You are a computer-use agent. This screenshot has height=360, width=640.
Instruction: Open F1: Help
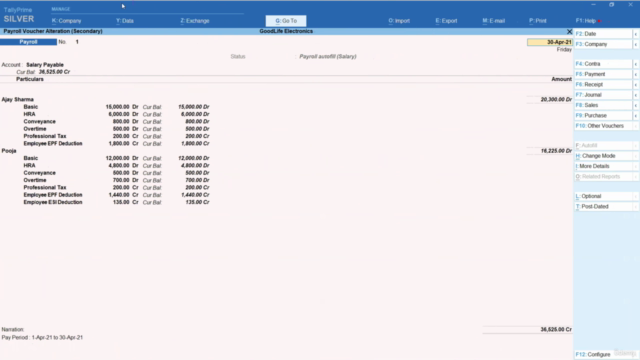tap(586, 21)
